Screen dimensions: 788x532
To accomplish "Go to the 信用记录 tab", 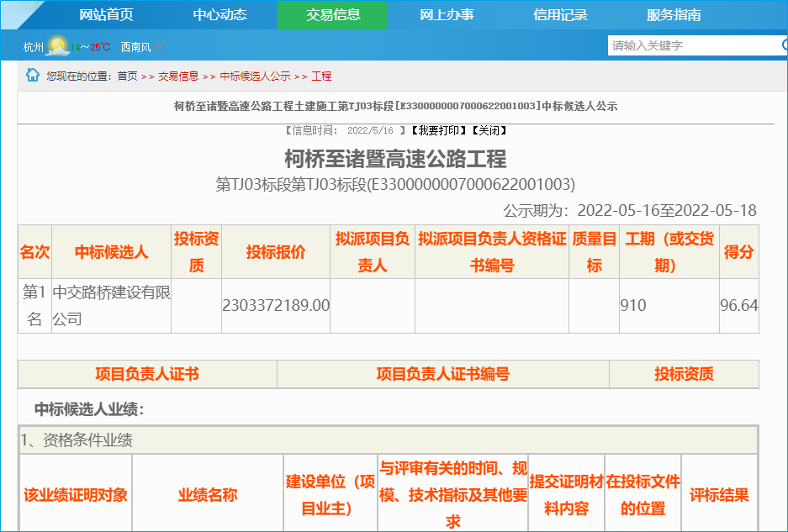I will point(560,15).
